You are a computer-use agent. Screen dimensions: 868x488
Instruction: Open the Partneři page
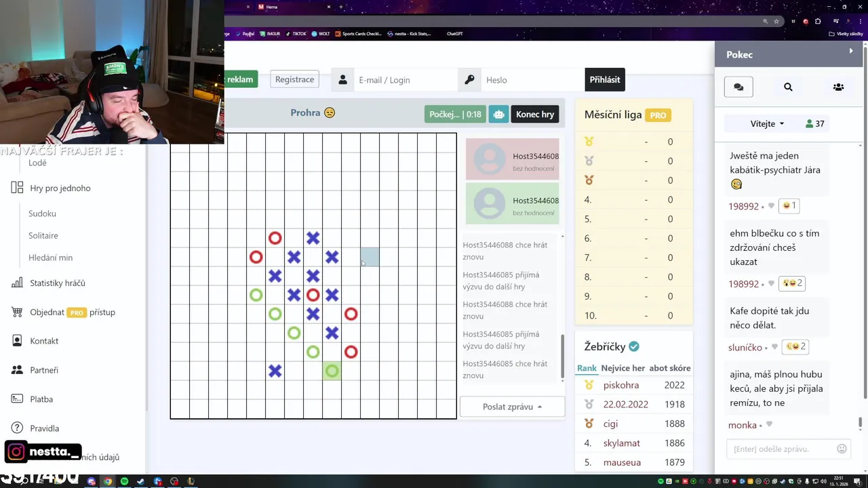point(44,370)
